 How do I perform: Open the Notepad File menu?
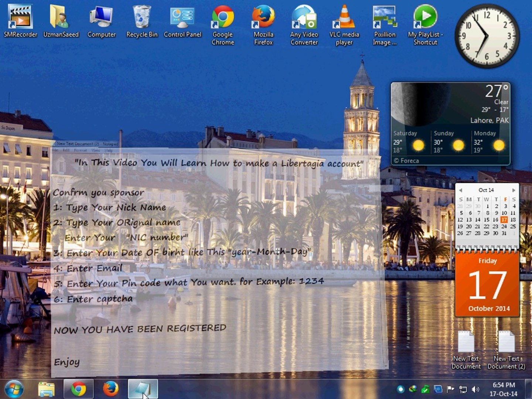point(55,150)
